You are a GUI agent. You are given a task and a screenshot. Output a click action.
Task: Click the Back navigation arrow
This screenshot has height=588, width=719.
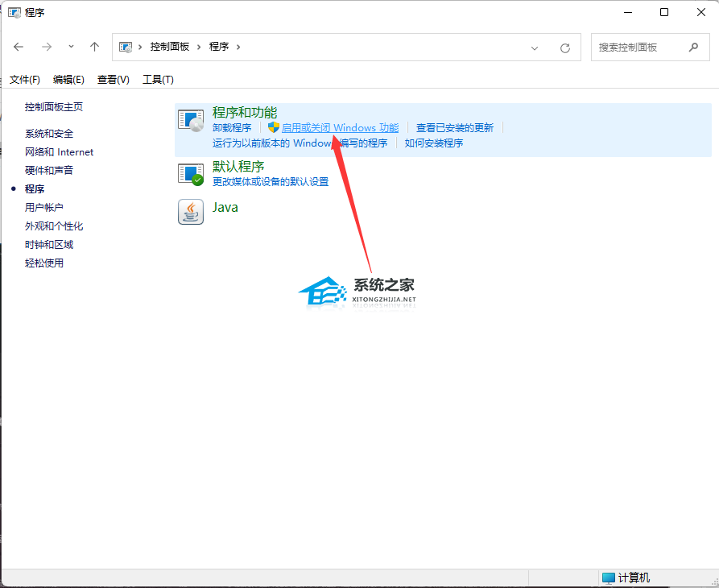pyautogui.click(x=19, y=47)
